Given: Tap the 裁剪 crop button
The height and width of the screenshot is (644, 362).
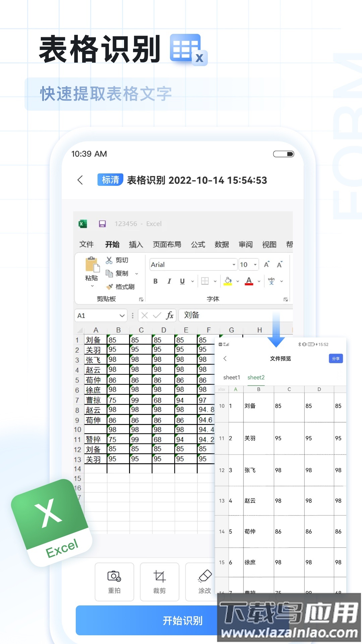Looking at the screenshot, I should [160, 582].
